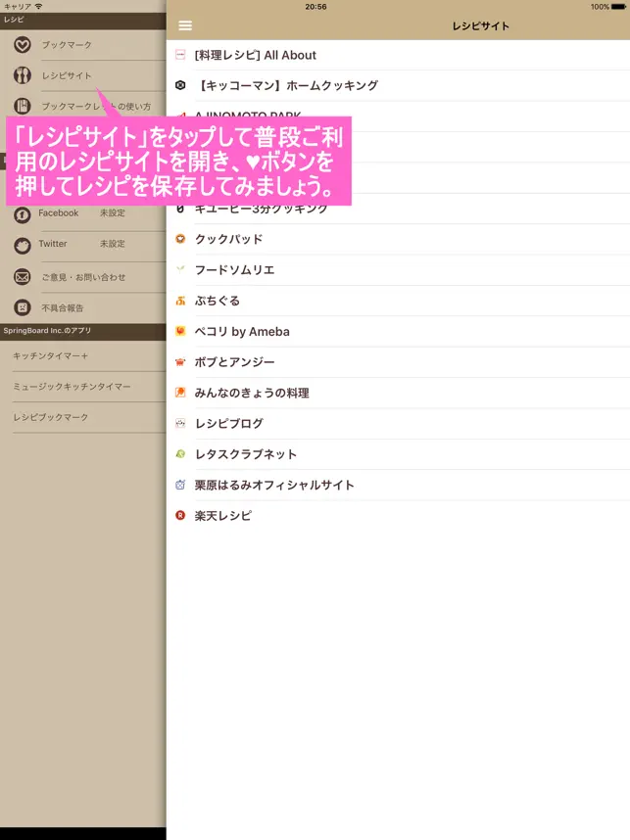Select レシピサイト in the sidebar
Viewport: 630px width, 840px height.
[x=83, y=75]
